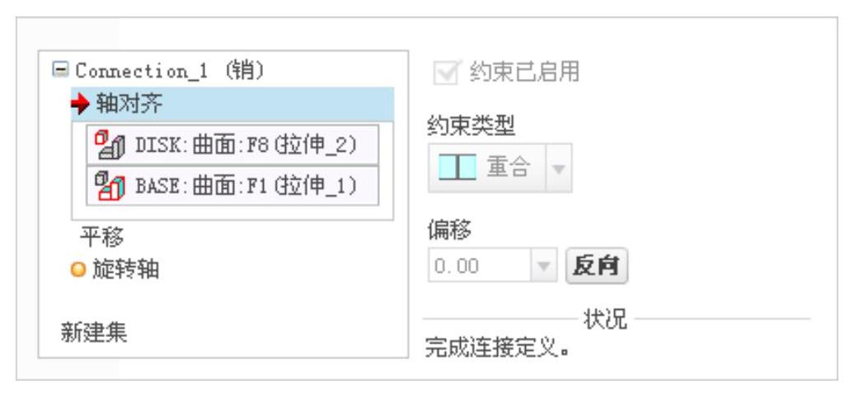
Task: Select the 旋转轴 motion axis item
Action: (x=125, y=269)
